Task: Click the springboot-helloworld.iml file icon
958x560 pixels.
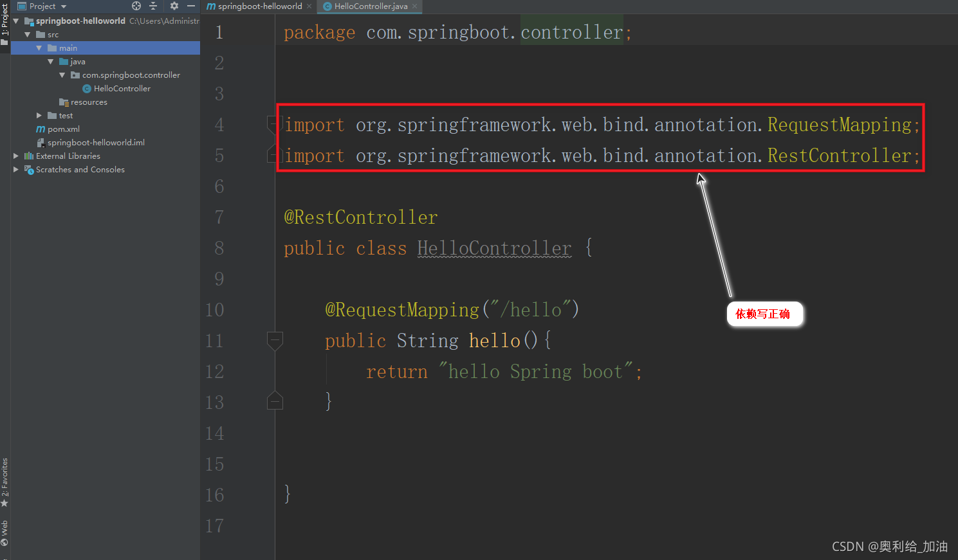Action: click(x=41, y=143)
